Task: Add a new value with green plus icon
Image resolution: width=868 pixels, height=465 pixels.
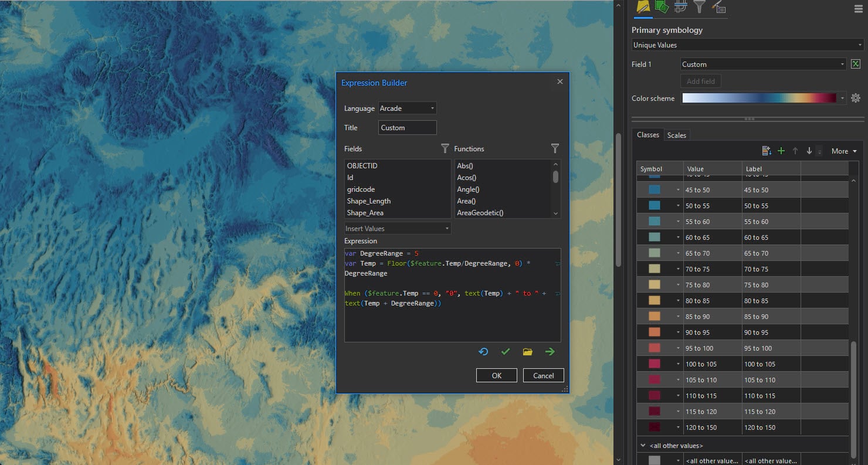Action: (781, 151)
